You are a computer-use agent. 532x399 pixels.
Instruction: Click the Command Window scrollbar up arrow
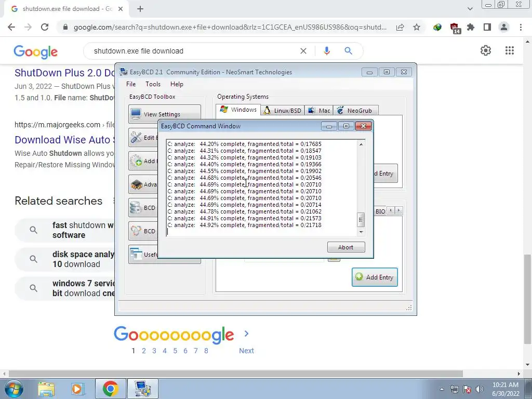361,144
